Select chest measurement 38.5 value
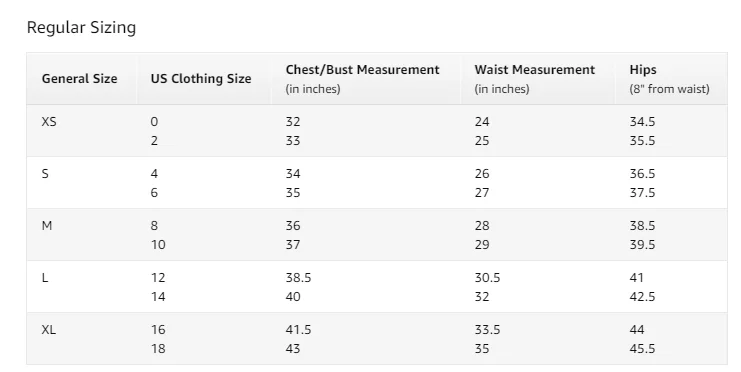 tap(298, 278)
